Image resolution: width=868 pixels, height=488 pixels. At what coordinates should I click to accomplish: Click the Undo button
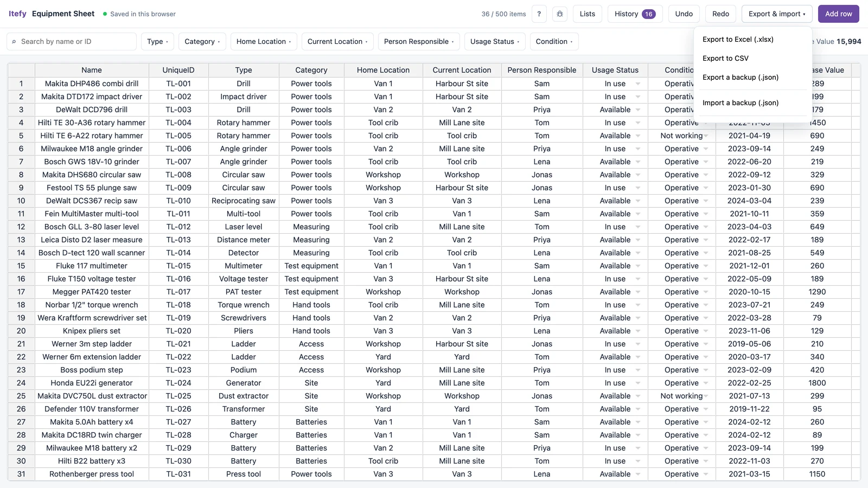[x=684, y=14]
